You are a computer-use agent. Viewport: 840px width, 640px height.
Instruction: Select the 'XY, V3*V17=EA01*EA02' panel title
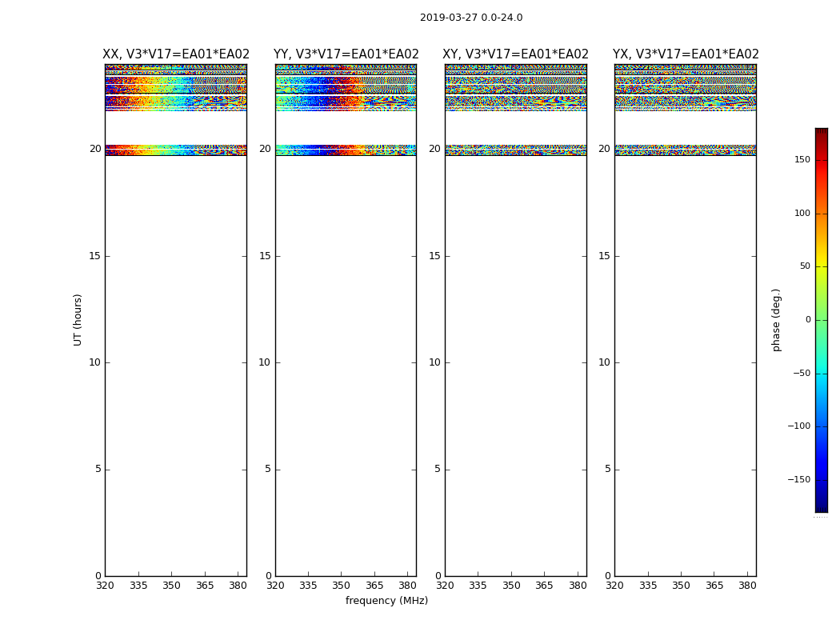515,54
